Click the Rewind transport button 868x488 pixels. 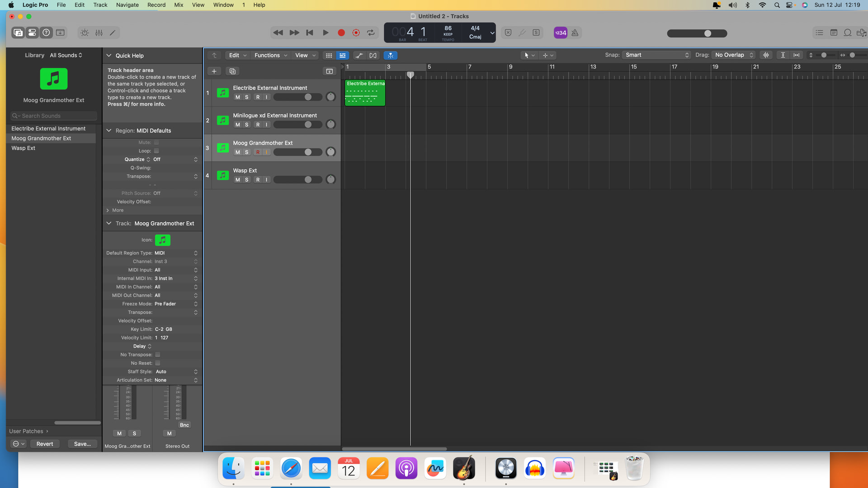278,33
